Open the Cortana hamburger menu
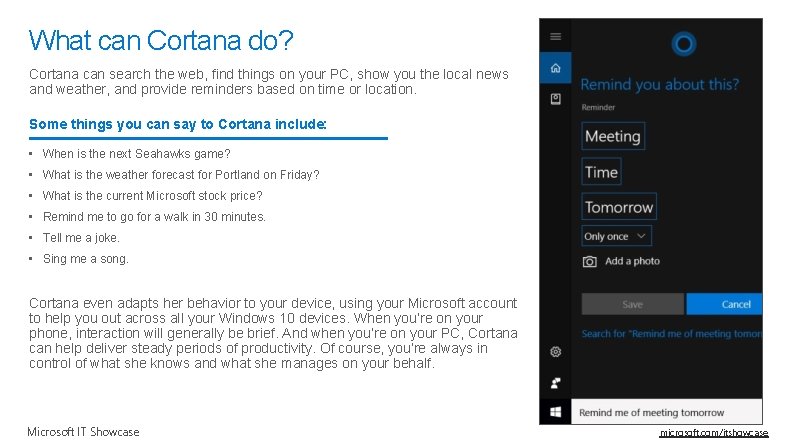792x448 pixels. tap(555, 36)
